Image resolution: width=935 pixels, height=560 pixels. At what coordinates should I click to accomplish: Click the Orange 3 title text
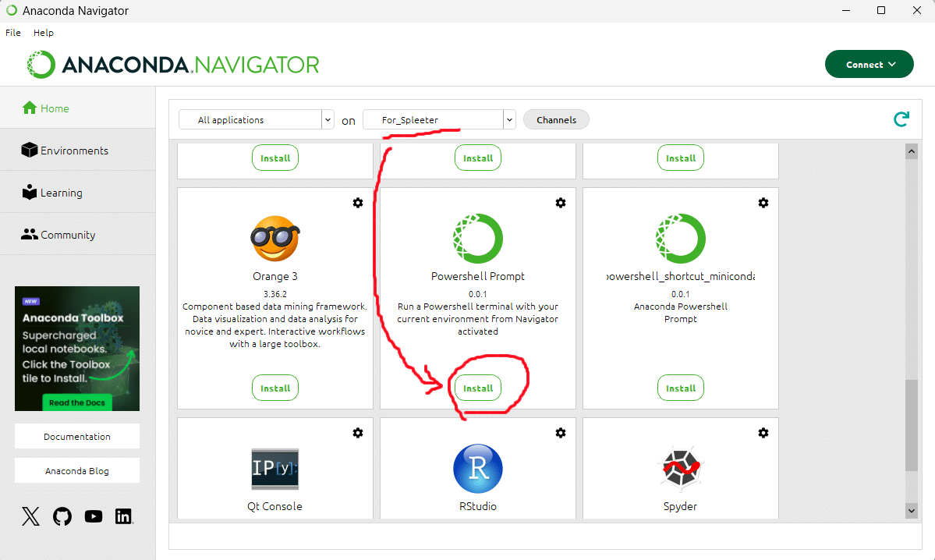click(275, 276)
